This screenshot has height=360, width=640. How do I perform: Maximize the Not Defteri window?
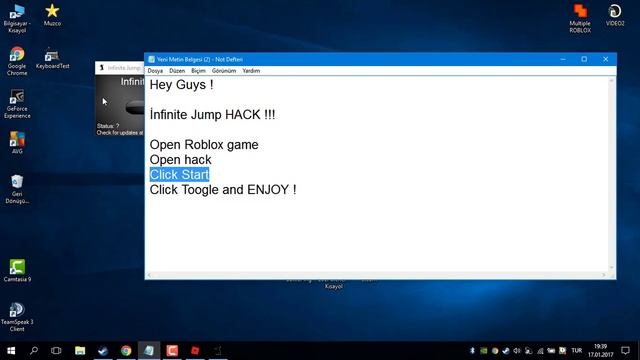click(584, 59)
